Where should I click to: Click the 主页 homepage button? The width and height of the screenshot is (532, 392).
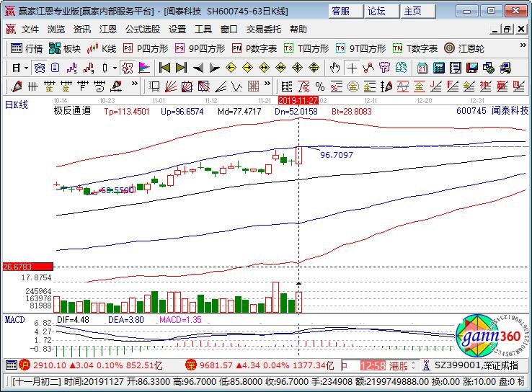pos(417,12)
